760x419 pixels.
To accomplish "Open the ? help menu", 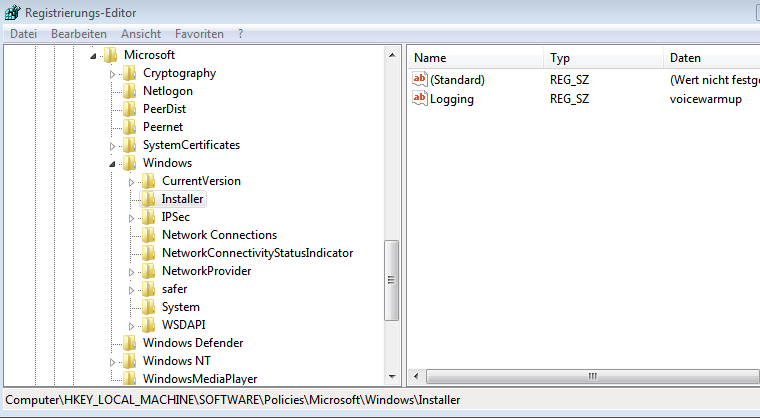I will coord(240,34).
